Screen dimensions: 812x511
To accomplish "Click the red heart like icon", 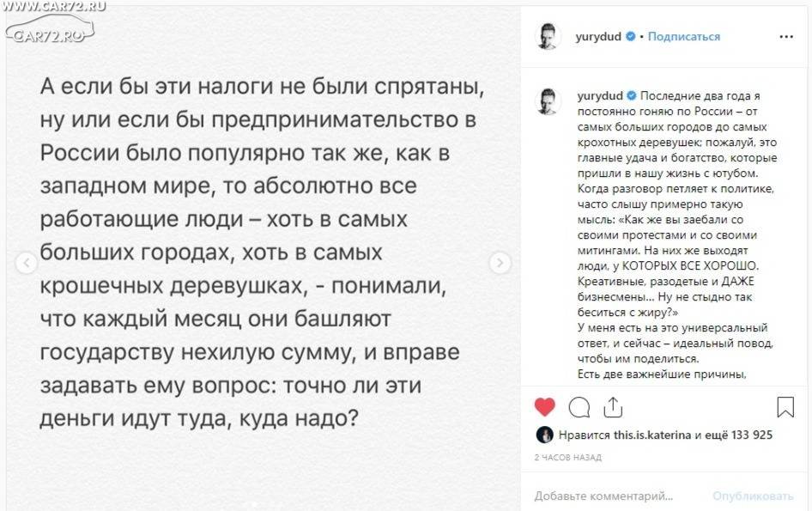I will pos(544,407).
